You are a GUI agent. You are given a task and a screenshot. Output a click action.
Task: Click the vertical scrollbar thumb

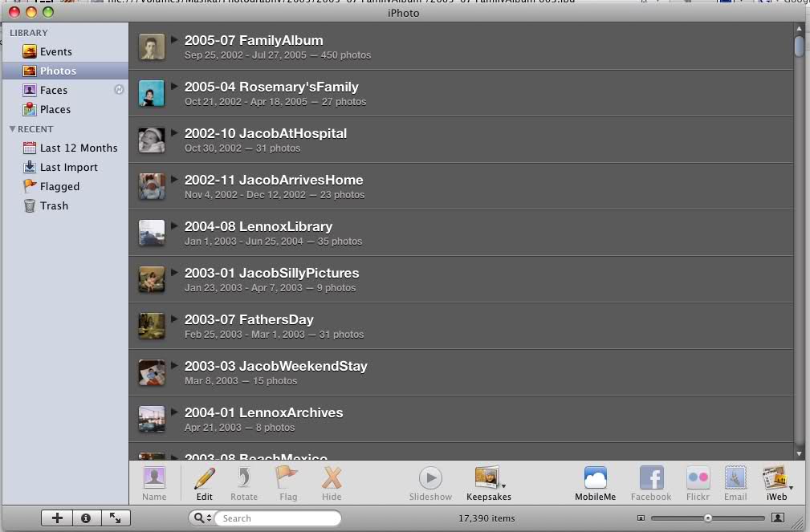800,46
